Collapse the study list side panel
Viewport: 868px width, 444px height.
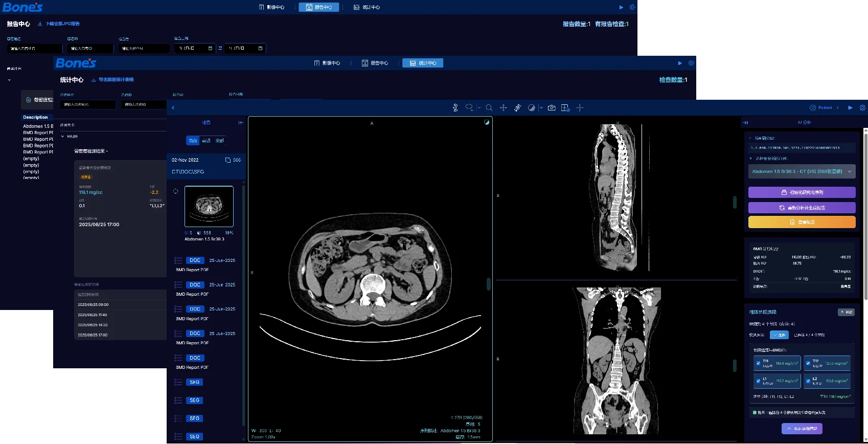[x=241, y=123]
